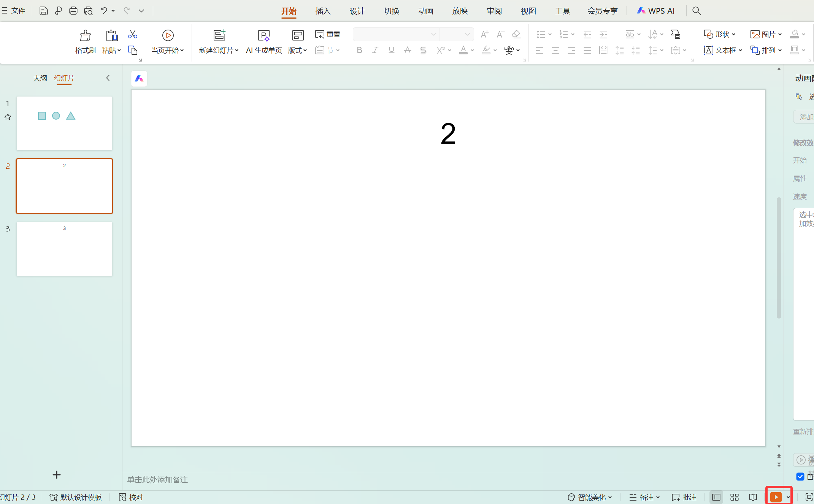Open reading view book icon
The height and width of the screenshot is (504, 814).
click(x=753, y=497)
